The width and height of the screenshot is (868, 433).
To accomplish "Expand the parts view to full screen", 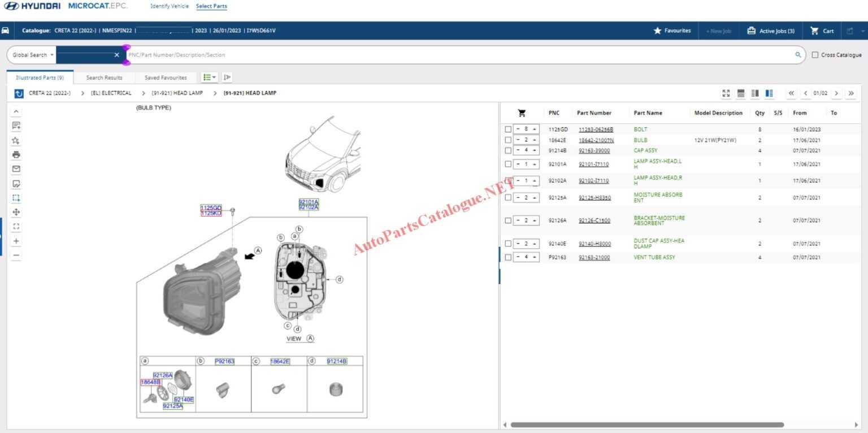I will tap(726, 93).
